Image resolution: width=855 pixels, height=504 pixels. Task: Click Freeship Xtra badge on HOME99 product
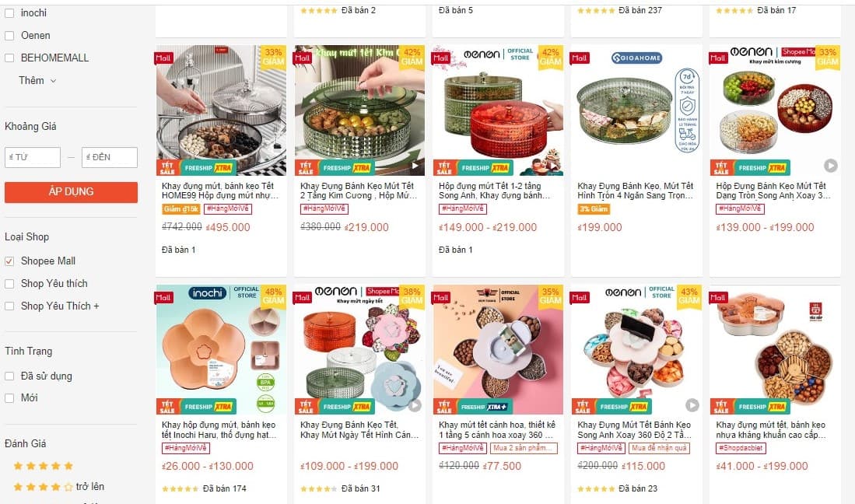point(208,168)
